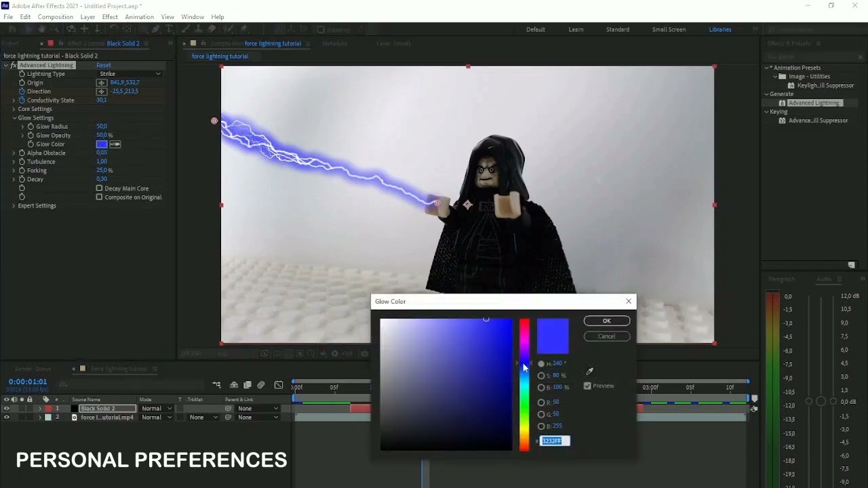Uncheck Preview in Glow Color dialog

(x=587, y=386)
